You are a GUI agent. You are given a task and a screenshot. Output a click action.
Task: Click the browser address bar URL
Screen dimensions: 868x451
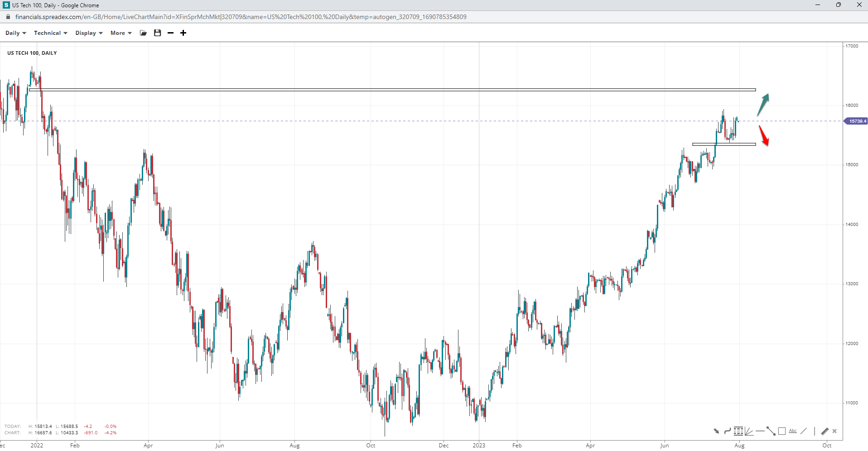pos(241,17)
